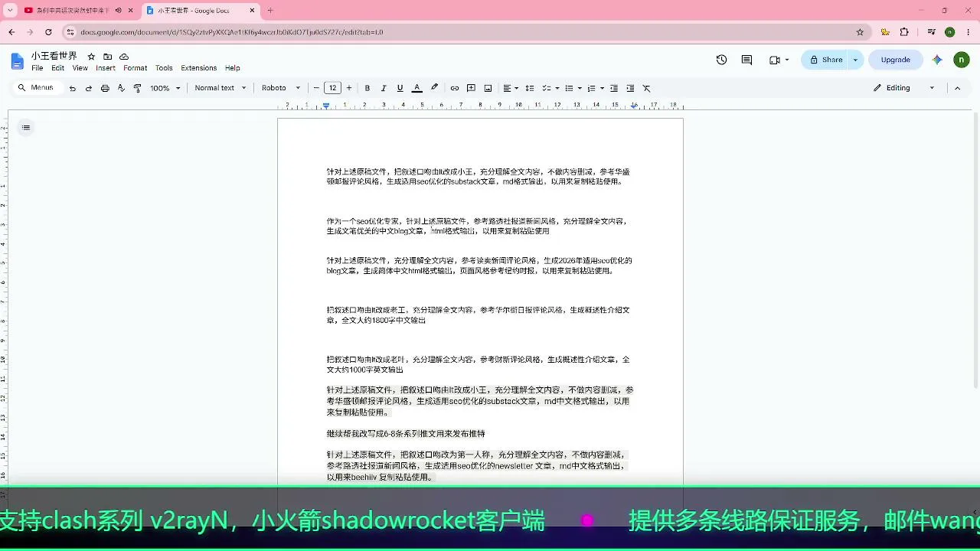Mute the audio on YouTube tab
This screenshot has width=980, height=551.
(118, 11)
